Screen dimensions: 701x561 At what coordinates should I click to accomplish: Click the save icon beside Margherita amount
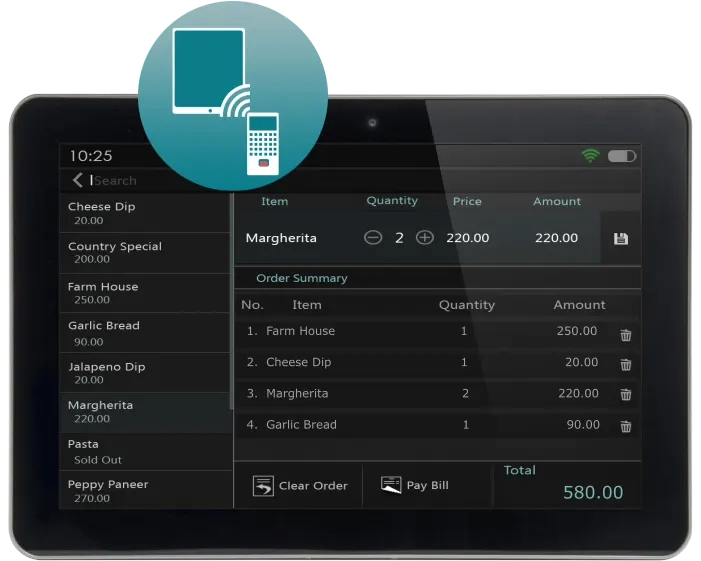(620, 239)
